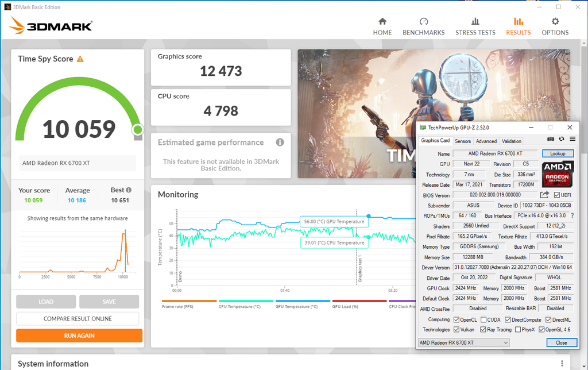The image size is (588, 370).
Task: Toggle the OpenGL 4.6 checkbox
Action: click(541, 329)
